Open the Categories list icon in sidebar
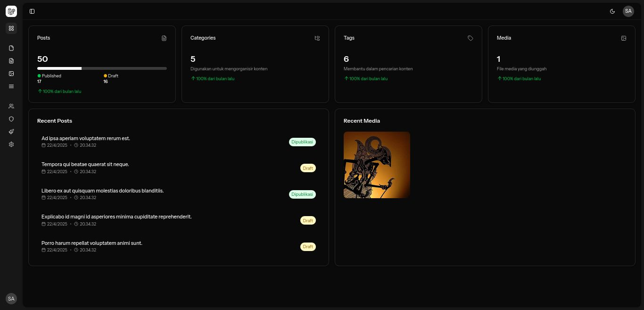 [11, 86]
